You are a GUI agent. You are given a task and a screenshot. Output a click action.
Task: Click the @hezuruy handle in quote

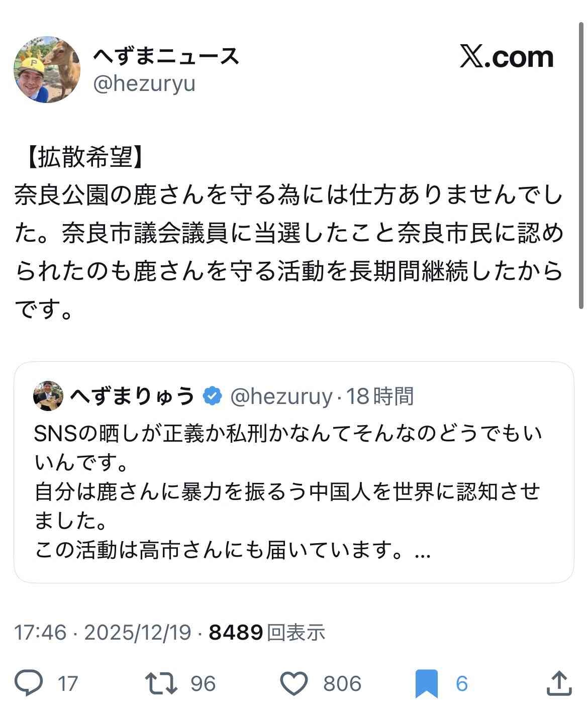(x=281, y=396)
